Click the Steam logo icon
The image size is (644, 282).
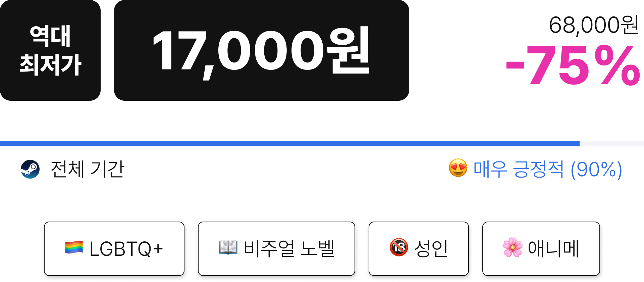(30, 169)
